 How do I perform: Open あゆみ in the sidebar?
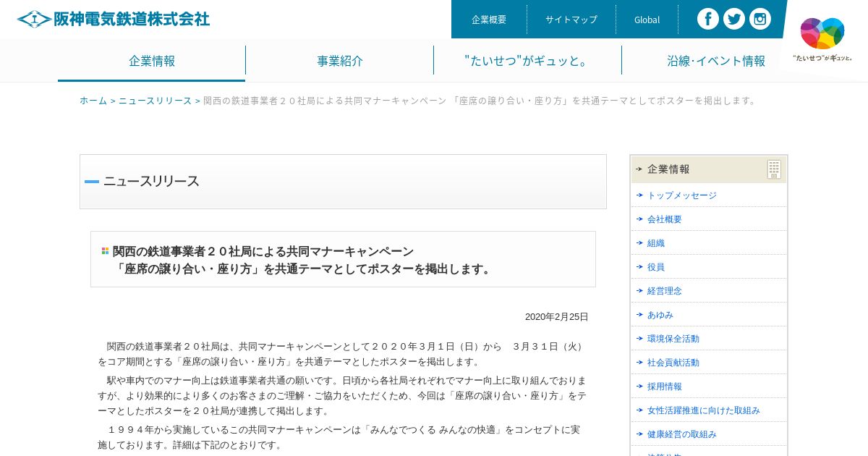(660, 315)
